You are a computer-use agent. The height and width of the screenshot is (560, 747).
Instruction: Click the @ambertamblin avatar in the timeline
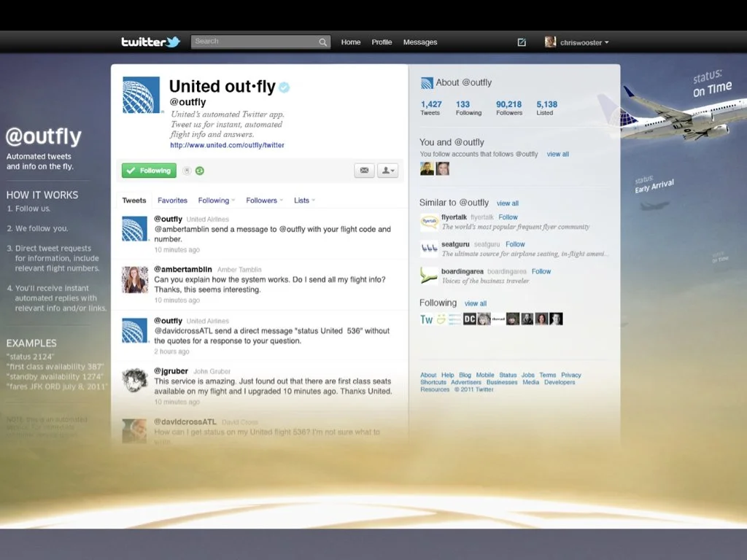[135, 279]
